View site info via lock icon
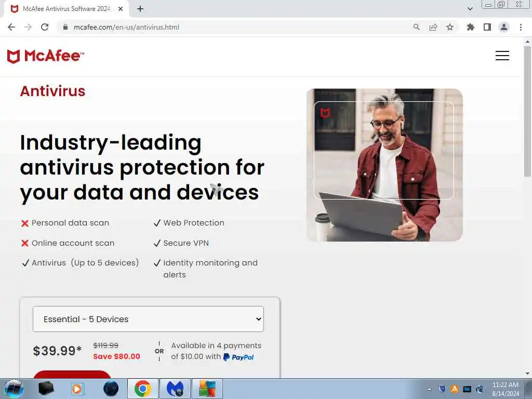Image resolution: width=532 pixels, height=399 pixels. (x=65, y=27)
